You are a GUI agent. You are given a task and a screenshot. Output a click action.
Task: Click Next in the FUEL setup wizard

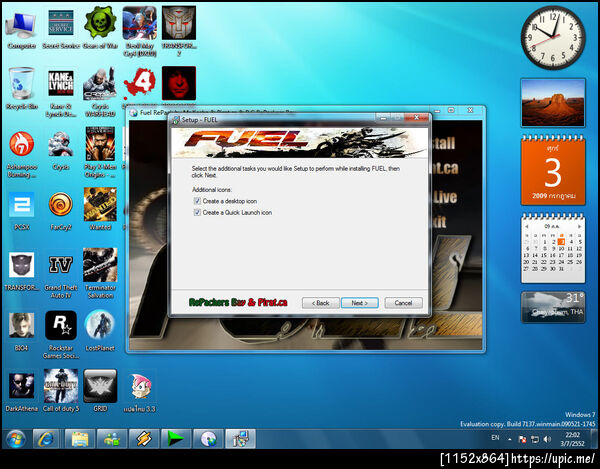(359, 303)
